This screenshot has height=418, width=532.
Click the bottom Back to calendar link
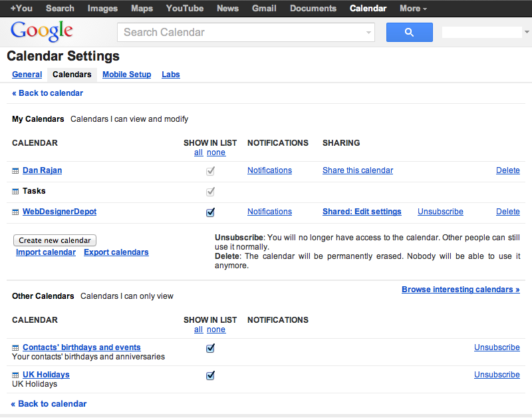coord(49,404)
